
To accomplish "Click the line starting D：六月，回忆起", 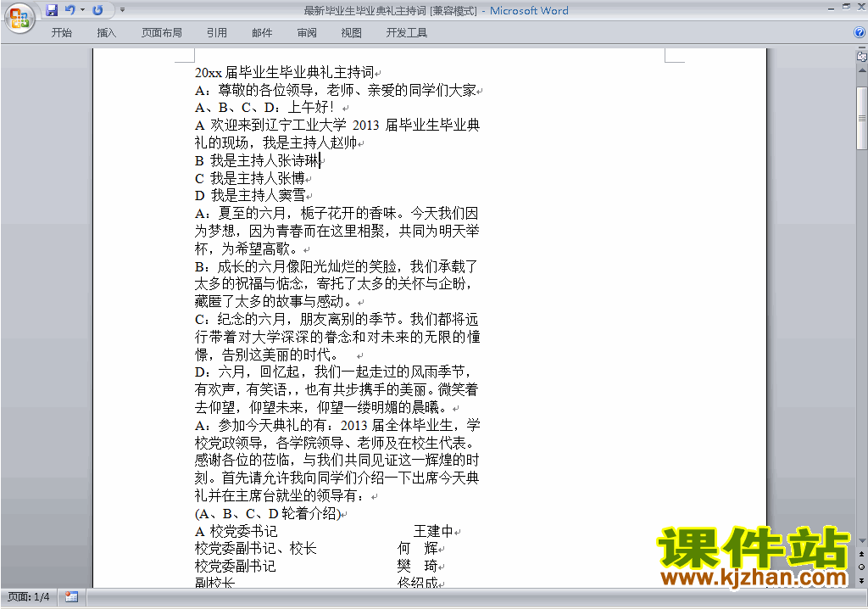I will 333,372.
